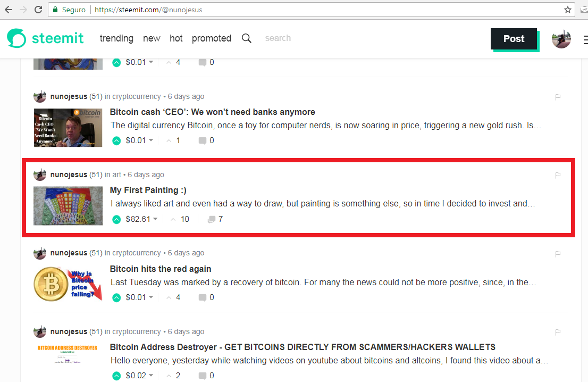Click the search magnifier icon
Image resolution: width=588 pixels, height=382 pixels.
pyautogui.click(x=246, y=38)
